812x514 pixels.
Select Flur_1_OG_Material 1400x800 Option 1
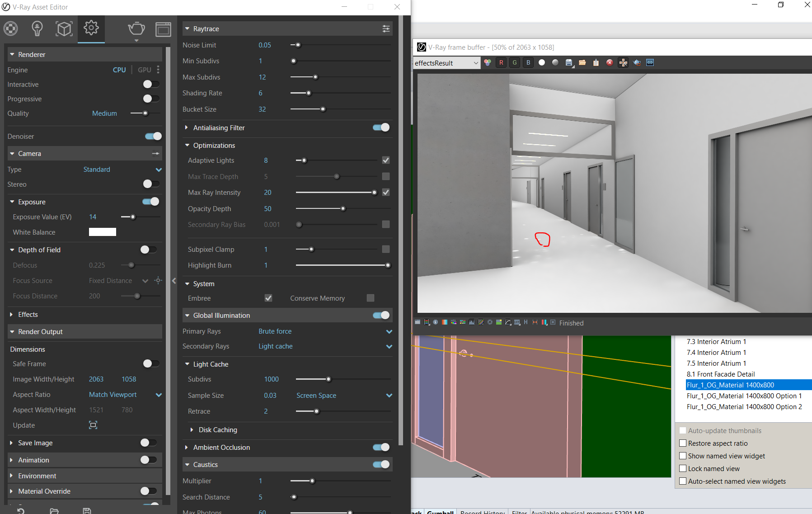point(744,396)
